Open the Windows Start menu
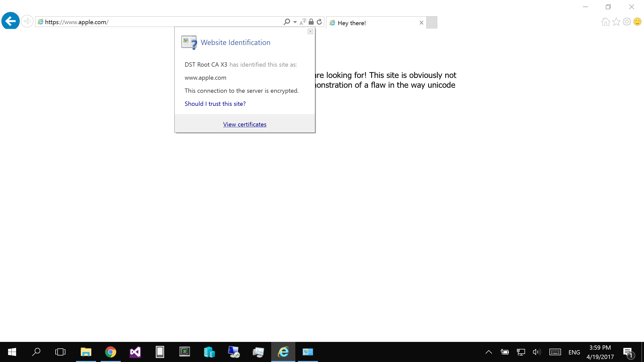 12,352
